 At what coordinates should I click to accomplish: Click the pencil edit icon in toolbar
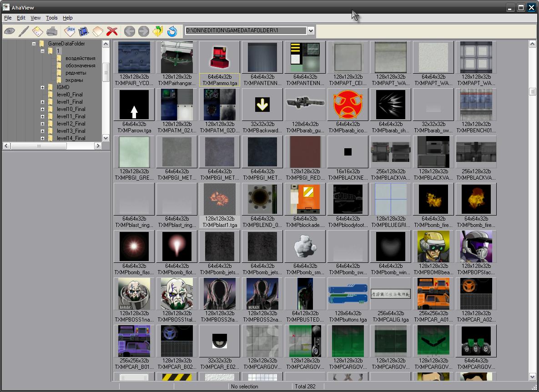[24, 31]
